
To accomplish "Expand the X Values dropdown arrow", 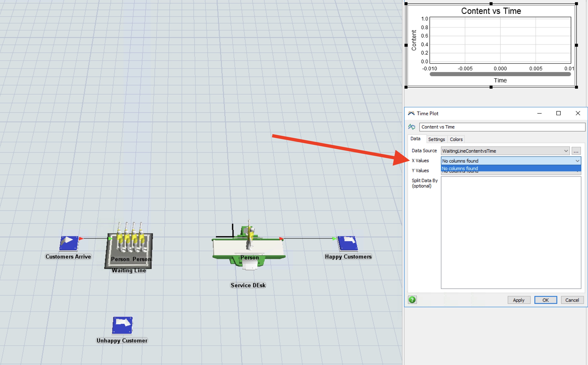I will [577, 161].
